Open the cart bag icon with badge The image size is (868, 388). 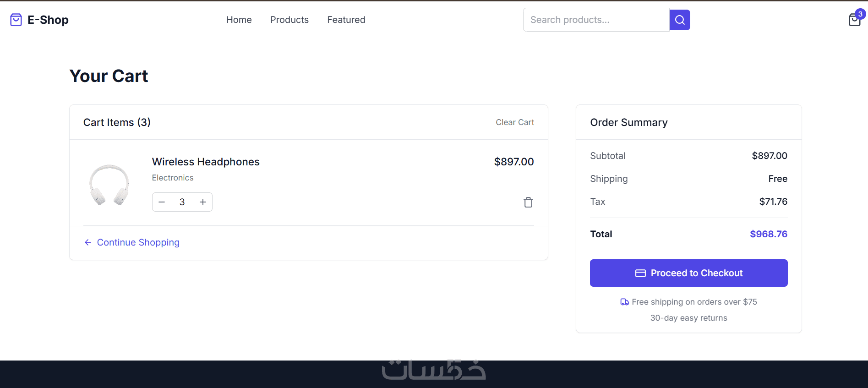[x=855, y=20]
